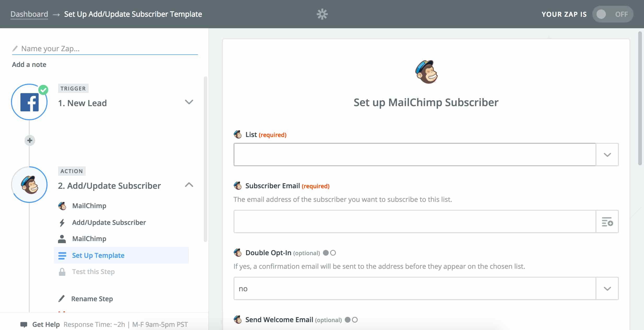Collapse the Add/Update Subscriber action step
Viewport: 644px width, 330px height.
[x=189, y=185]
